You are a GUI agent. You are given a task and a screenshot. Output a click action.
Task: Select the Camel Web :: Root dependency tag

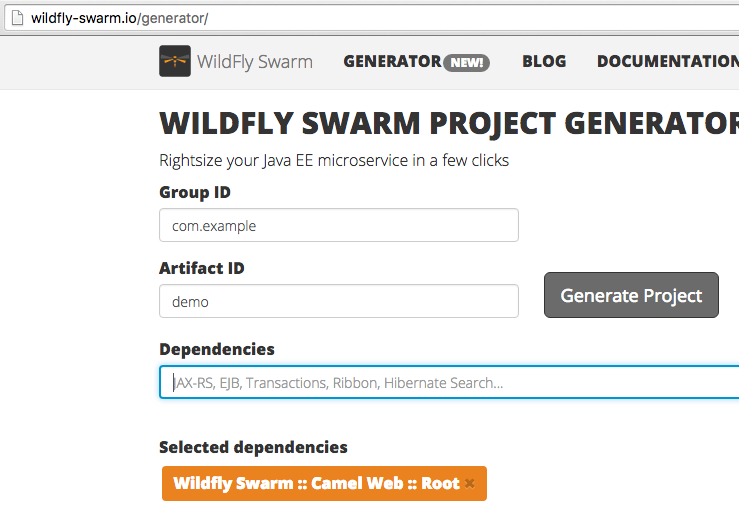(x=317, y=483)
